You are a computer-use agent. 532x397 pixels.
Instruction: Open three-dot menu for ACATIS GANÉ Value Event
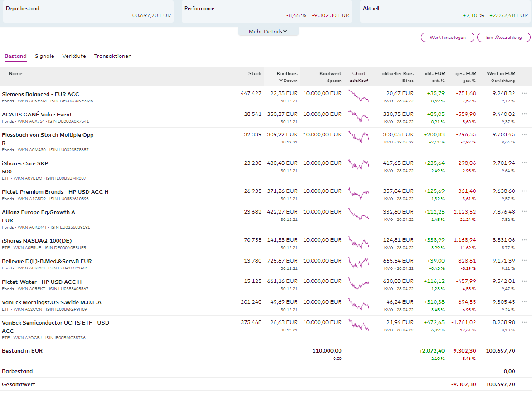tap(525, 114)
